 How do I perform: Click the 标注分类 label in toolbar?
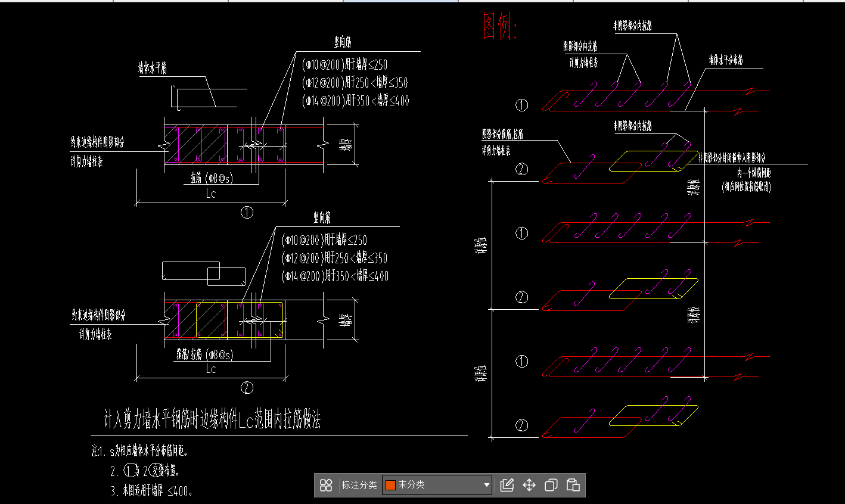(x=359, y=485)
